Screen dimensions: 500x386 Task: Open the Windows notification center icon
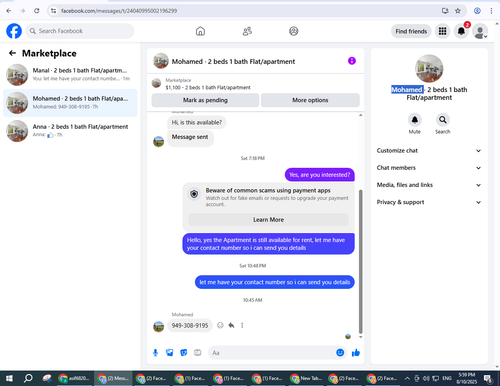[488, 378]
